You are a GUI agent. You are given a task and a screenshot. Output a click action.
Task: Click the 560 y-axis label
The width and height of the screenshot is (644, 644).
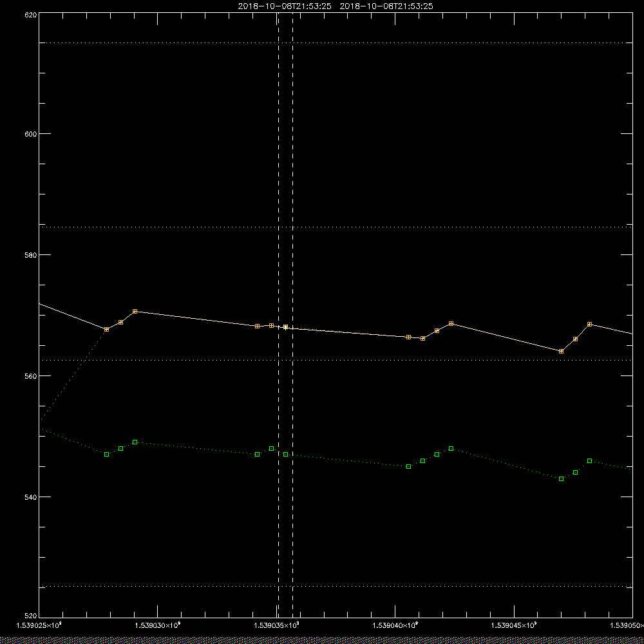tap(31, 376)
